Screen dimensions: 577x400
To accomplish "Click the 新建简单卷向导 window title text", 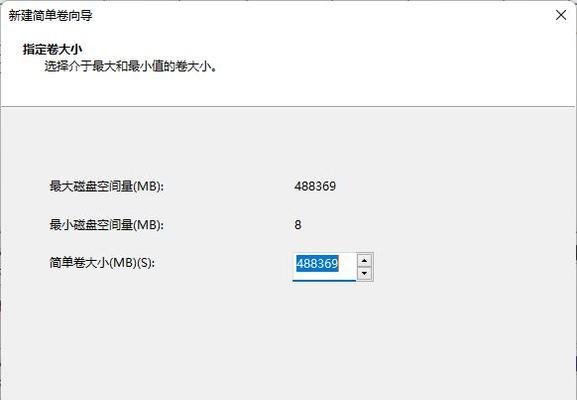I will (x=50, y=15).
